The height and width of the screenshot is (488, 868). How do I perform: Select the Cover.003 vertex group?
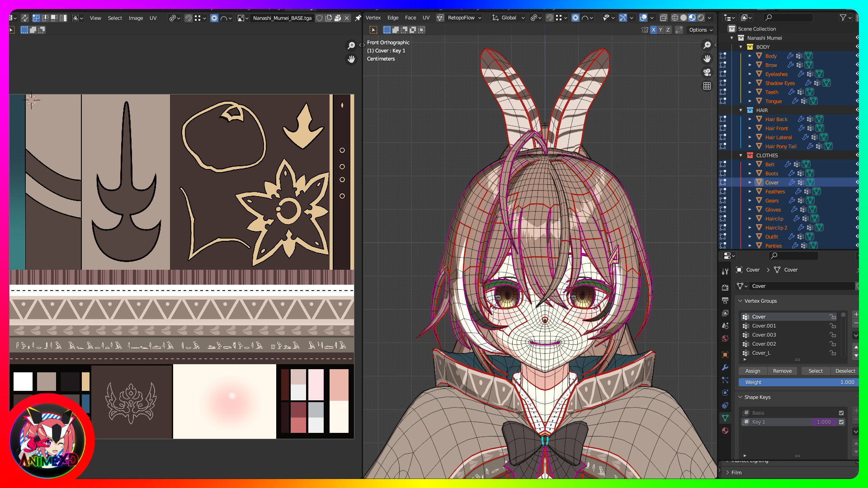pos(764,335)
